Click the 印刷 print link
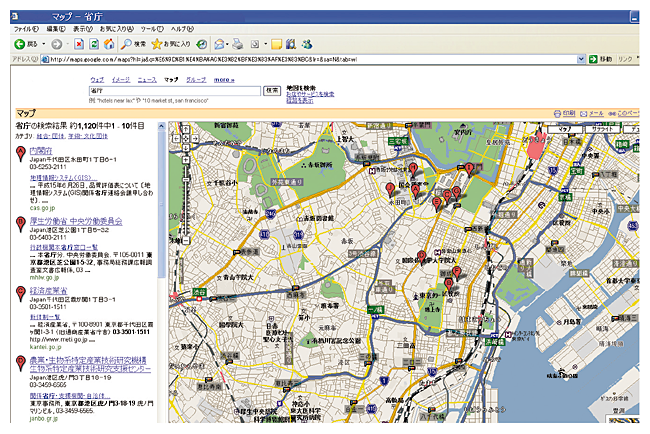The height and width of the screenshot is (434, 650). point(568,113)
